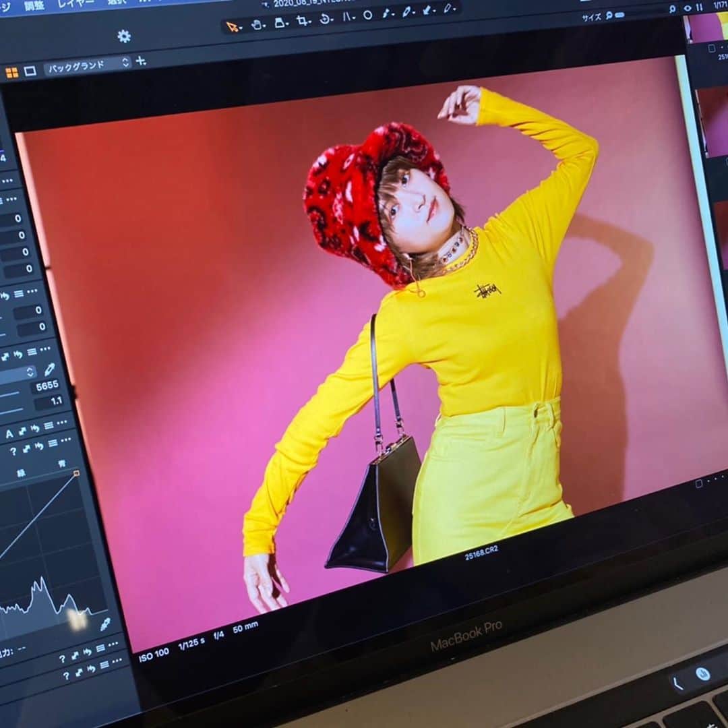The width and height of the screenshot is (728, 728).
Task: Click the file name 25168.CR2
Action: [x=481, y=553]
